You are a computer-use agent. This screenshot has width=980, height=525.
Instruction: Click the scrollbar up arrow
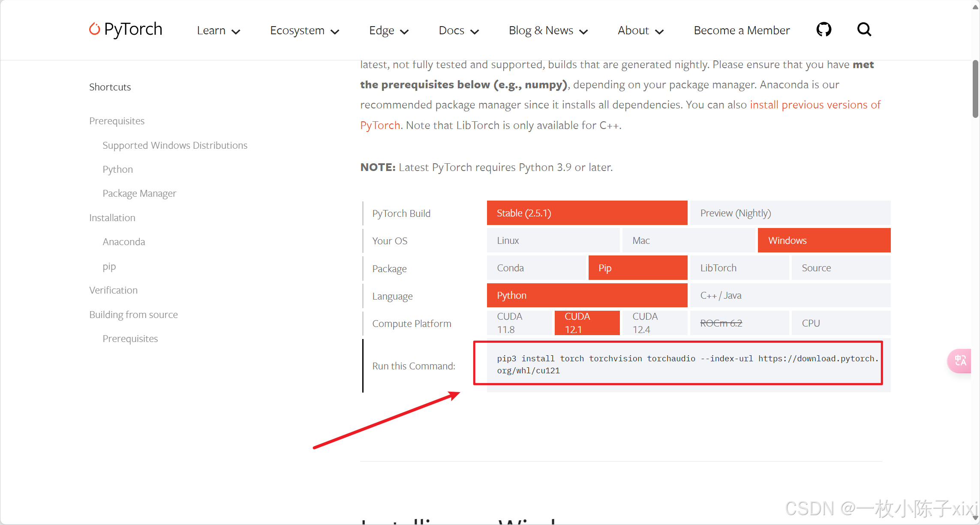(x=975, y=6)
